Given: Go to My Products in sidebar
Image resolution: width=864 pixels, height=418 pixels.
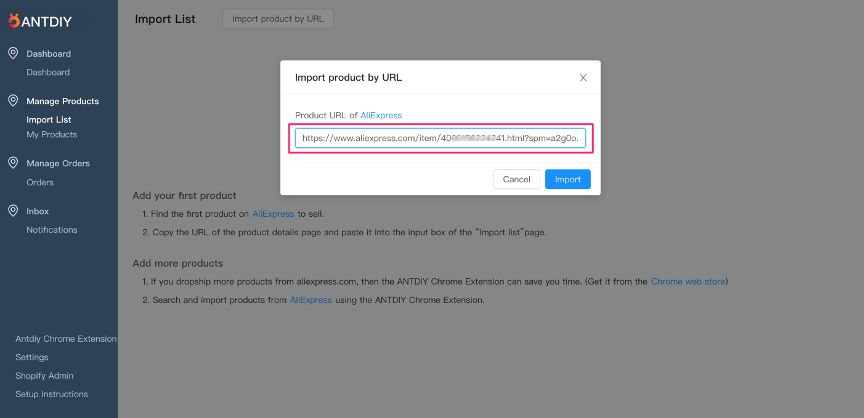Looking at the screenshot, I should coord(52,134).
